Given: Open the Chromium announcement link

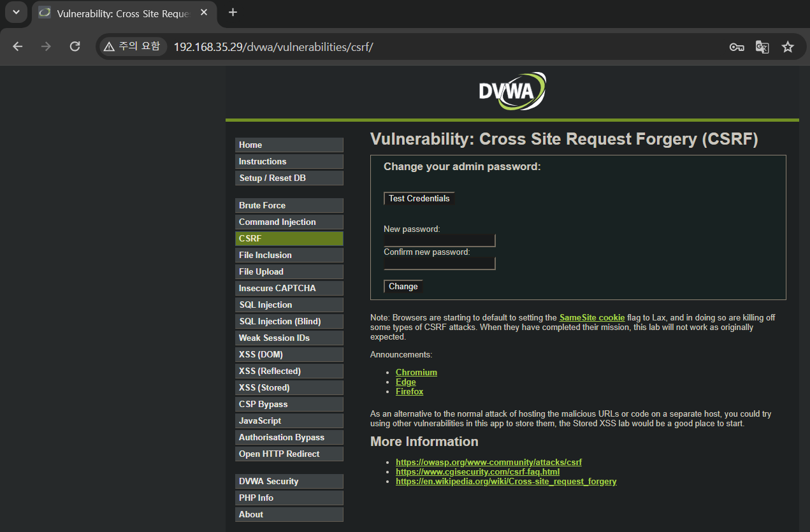Looking at the screenshot, I should (x=416, y=373).
